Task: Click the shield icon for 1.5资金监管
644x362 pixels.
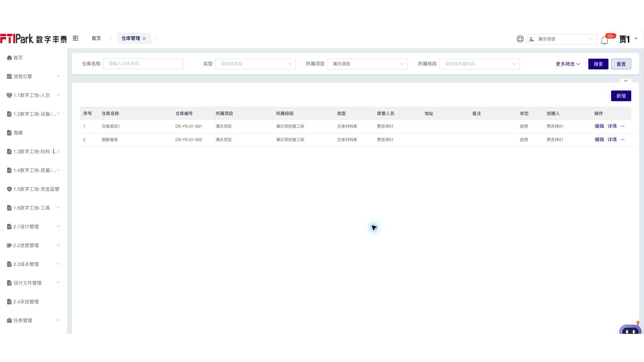Action: [x=9, y=189]
